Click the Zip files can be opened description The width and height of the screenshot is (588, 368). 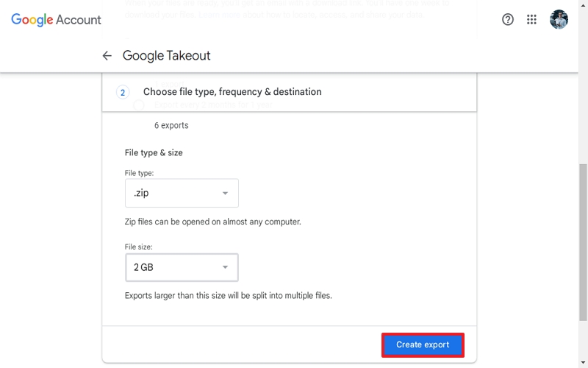click(213, 222)
